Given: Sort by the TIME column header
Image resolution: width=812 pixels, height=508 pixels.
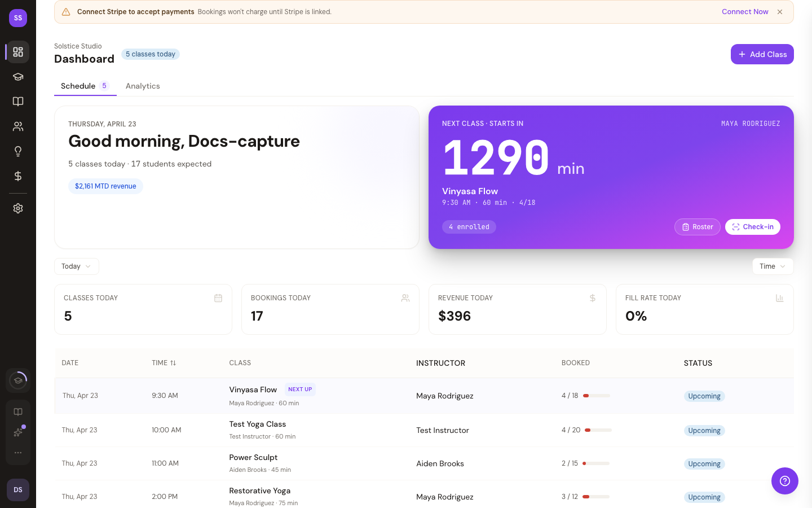Looking at the screenshot, I should tap(164, 363).
